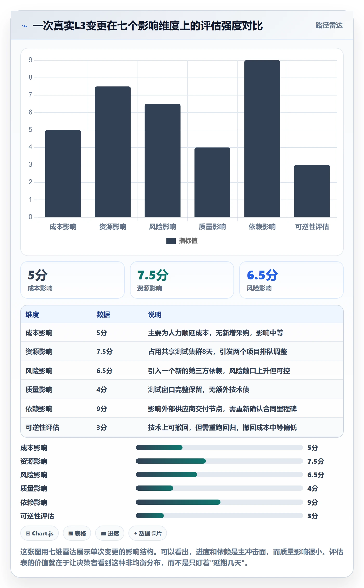Click the 依赖影响 progress bar
This screenshot has width=364, height=588.
click(x=219, y=502)
